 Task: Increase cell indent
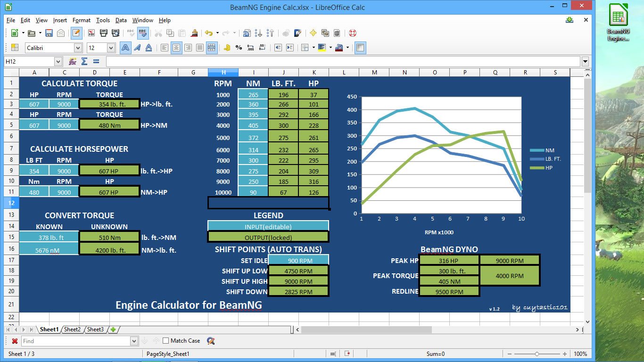tap(290, 48)
